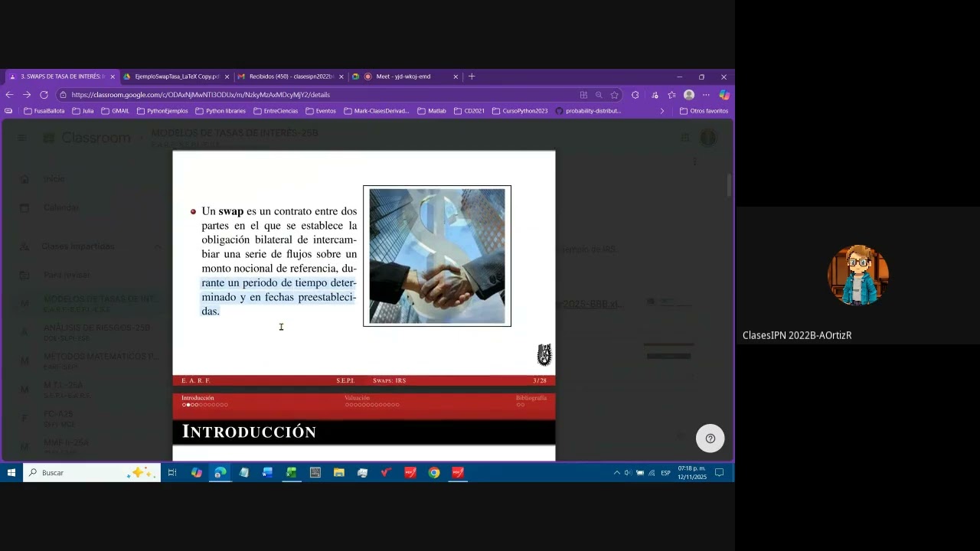This screenshot has height=551, width=980.
Task: Show hidden system tray icons
Action: 617,473
